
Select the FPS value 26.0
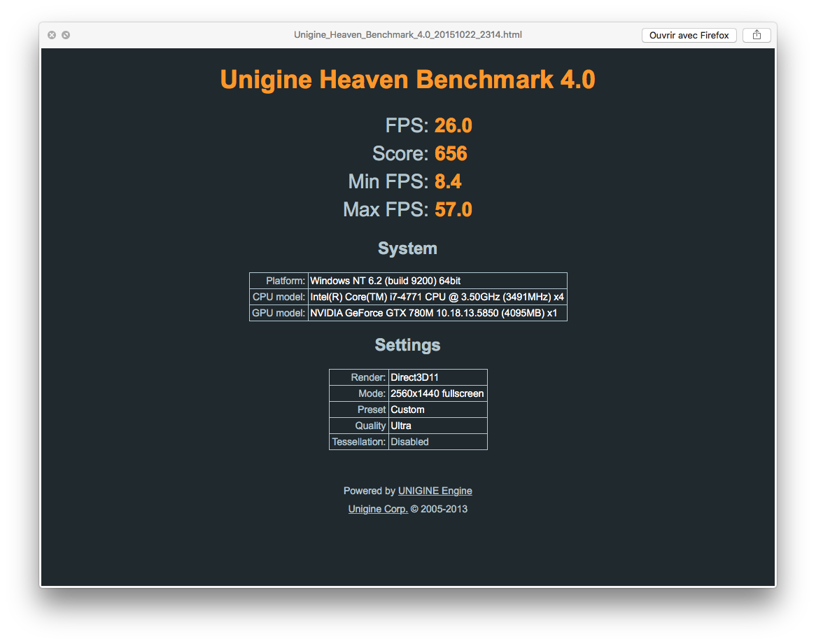tap(453, 125)
